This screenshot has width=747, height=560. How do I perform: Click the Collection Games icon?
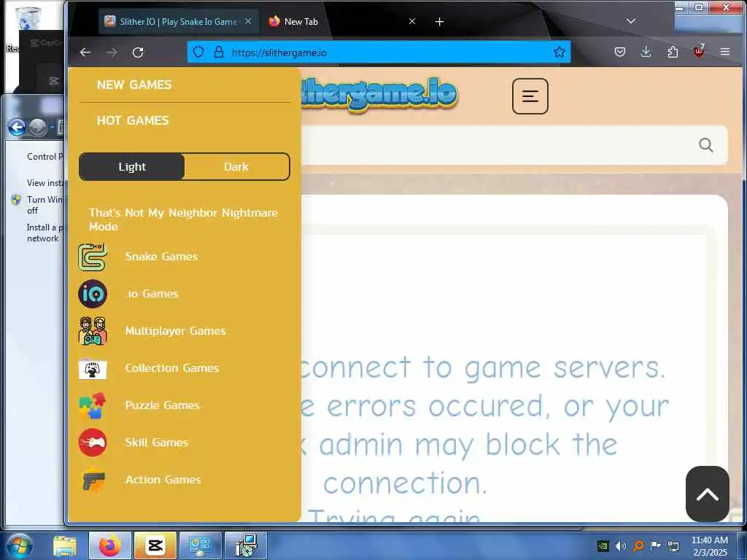pos(93,370)
